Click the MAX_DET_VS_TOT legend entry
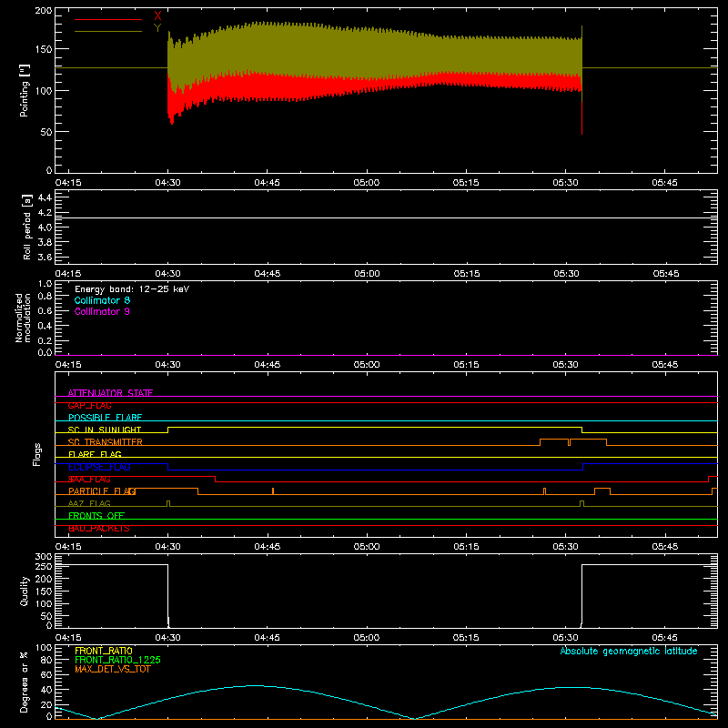728x728 pixels. (113, 669)
